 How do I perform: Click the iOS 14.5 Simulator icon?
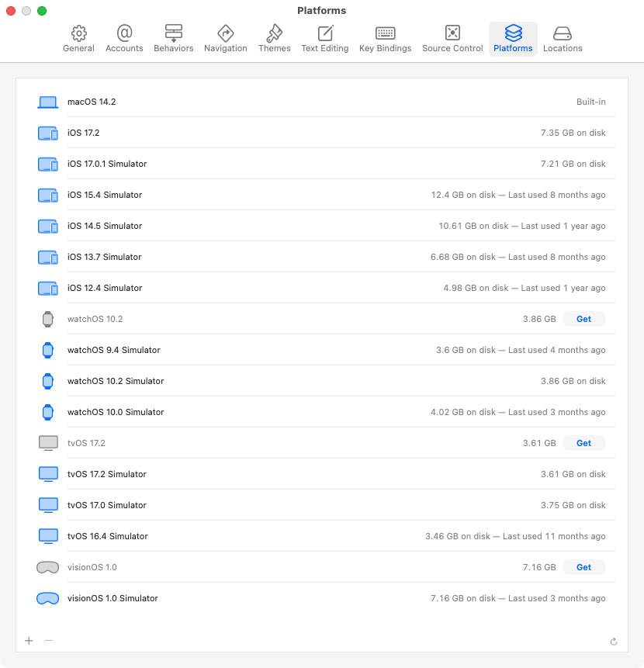(47, 227)
